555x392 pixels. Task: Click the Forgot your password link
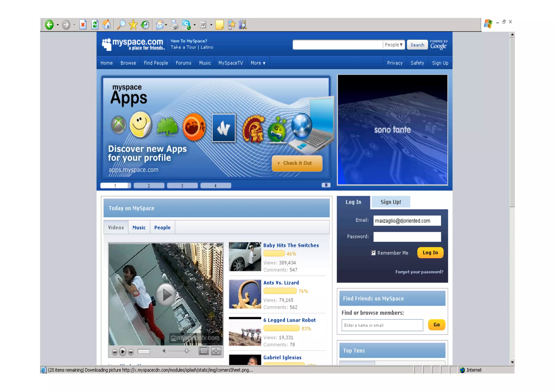pos(419,272)
